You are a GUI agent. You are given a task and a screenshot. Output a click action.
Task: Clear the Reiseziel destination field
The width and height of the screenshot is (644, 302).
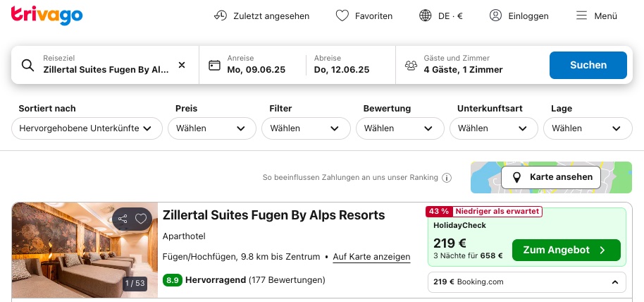pyautogui.click(x=182, y=65)
